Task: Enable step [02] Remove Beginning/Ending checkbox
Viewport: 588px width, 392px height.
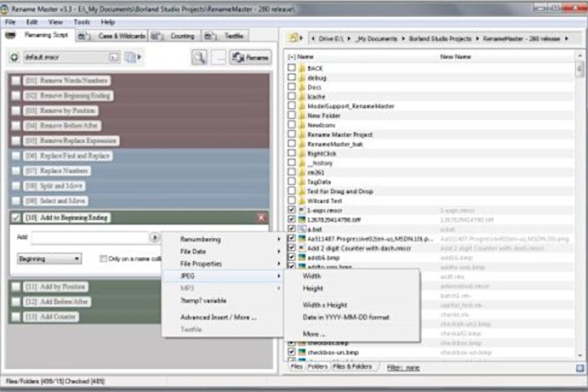Action: point(15,96)
